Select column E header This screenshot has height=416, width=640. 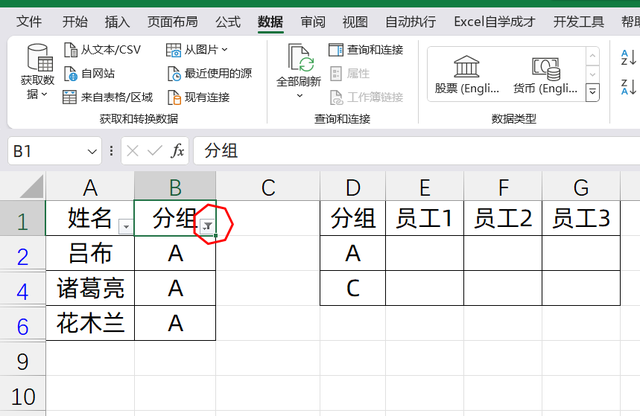(x=424, y=187)
